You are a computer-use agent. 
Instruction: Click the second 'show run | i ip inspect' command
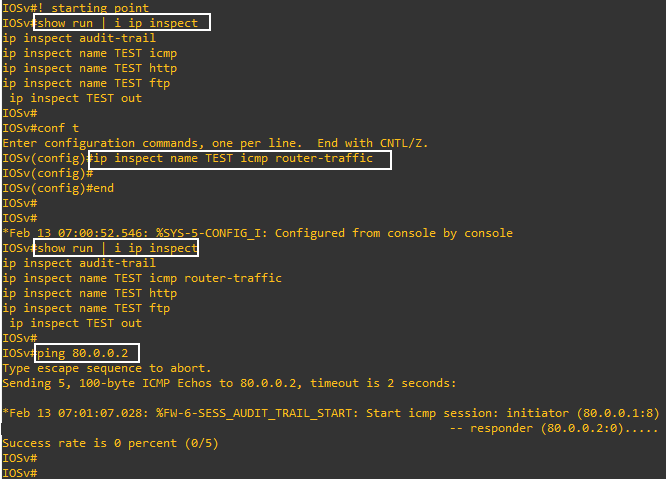[116, 248]
